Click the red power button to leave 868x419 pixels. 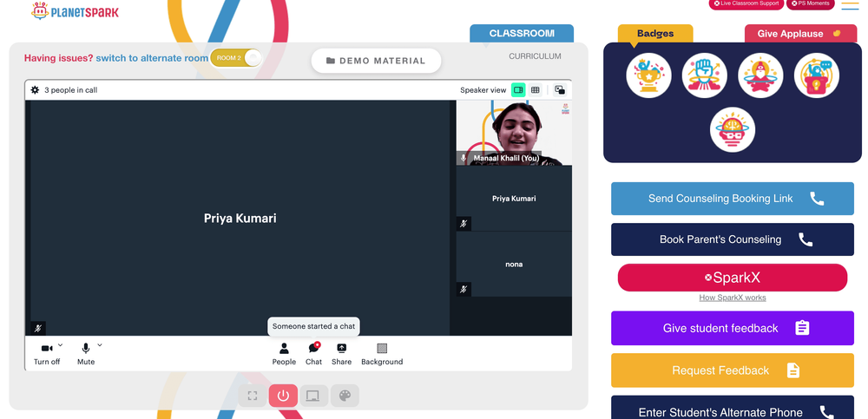click(x=284, y=396)
